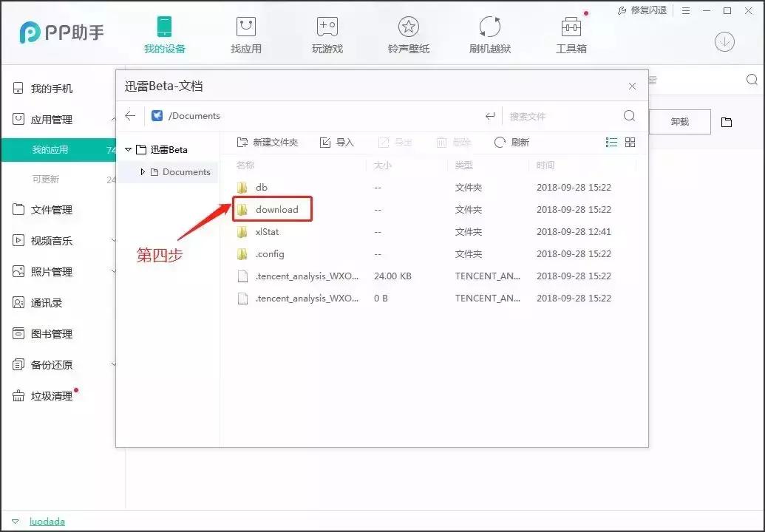
Task: Click the folder icon beside the 卸载 button
Action: pos(726,121)
